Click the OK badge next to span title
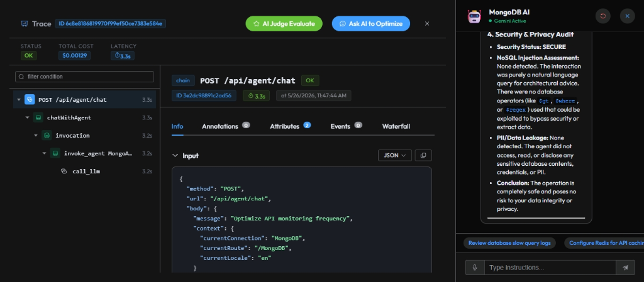The width and height of the screenshot is (644, 282). point(309,81)
